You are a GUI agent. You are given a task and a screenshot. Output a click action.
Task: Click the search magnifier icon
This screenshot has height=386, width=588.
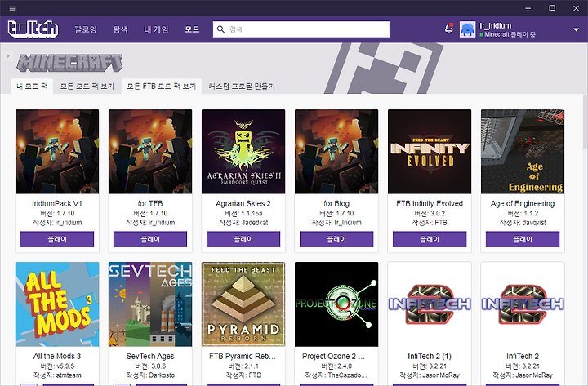coord(220,29)
